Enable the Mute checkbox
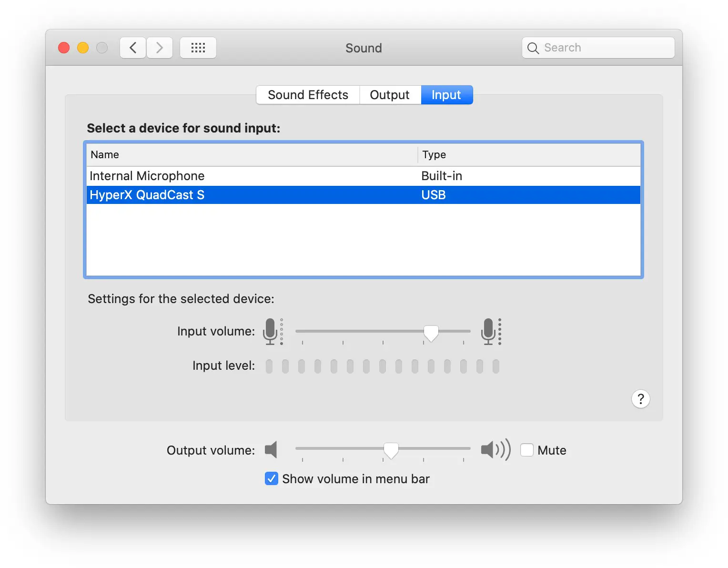The width and height of the screenshot is (728, 568). point(527,450)
